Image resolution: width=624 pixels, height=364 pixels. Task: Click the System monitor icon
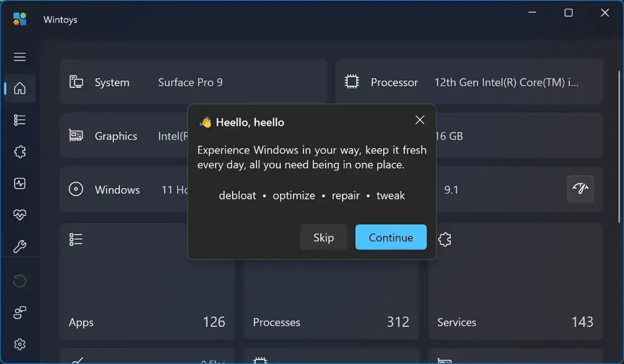76,82
